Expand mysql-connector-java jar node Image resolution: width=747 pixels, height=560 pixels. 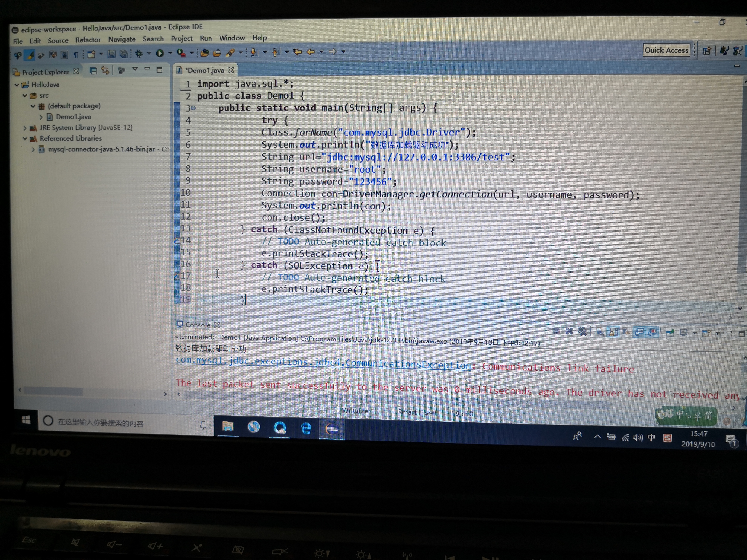point(33,150)
